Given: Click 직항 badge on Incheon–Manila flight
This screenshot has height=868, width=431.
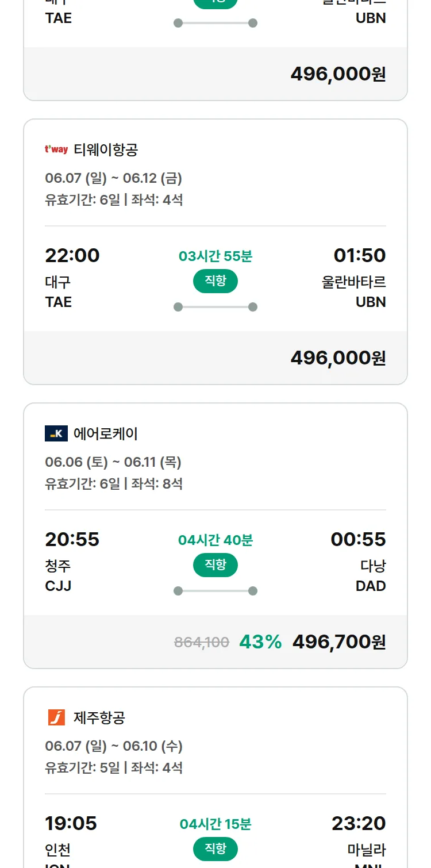Looking at the screenshot, I should tap(215, 849).
